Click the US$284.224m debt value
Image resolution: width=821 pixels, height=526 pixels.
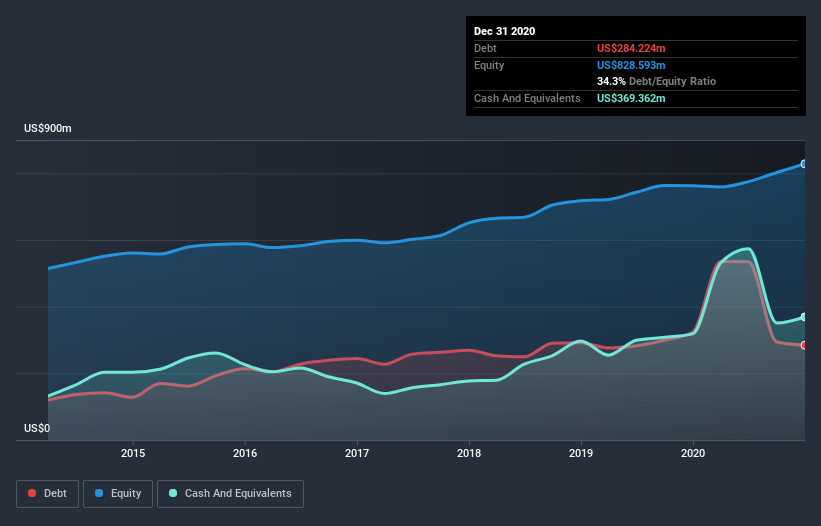click(631, 48)
